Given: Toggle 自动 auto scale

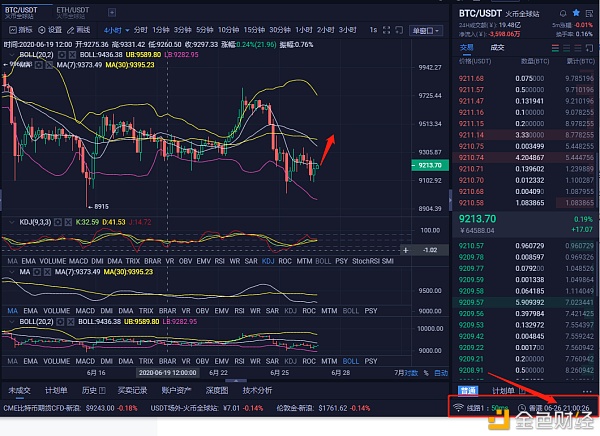Looking at the screenshot, I should 441,373.
